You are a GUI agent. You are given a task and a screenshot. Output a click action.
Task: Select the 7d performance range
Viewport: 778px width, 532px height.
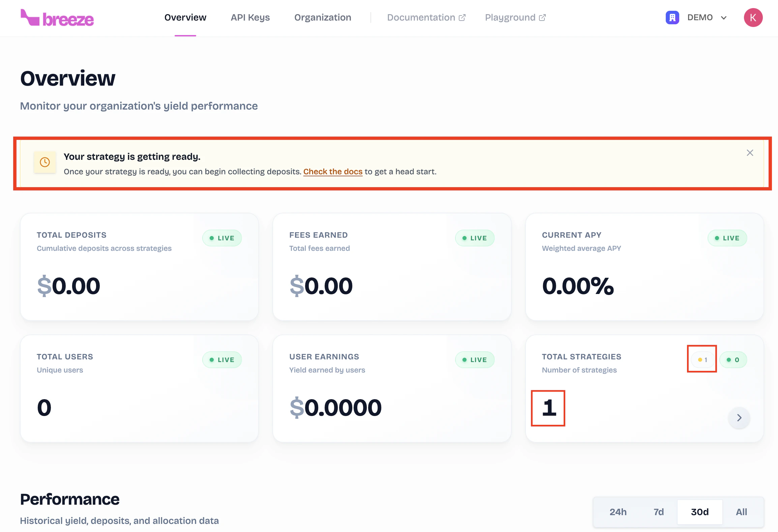(x=658, y=512)
